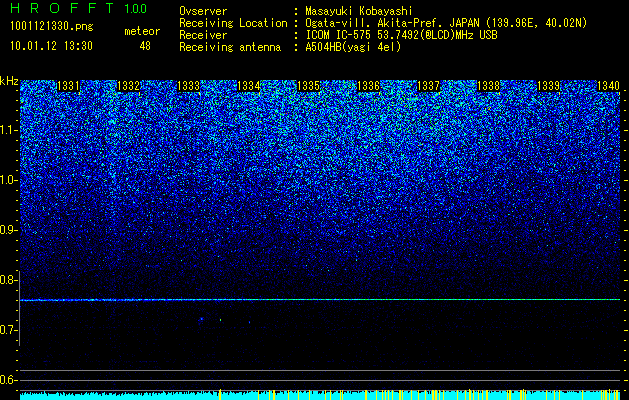The height and width of the screenshot is (400, 629).
Task: Click the meteor count value 48
Action: click(x=145, y=46)
